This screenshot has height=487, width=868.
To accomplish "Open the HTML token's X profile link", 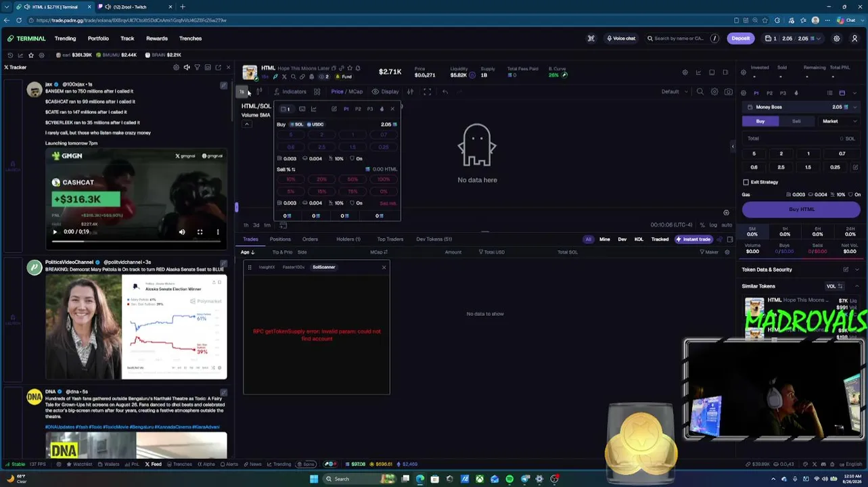I will [x=284, y=76].
